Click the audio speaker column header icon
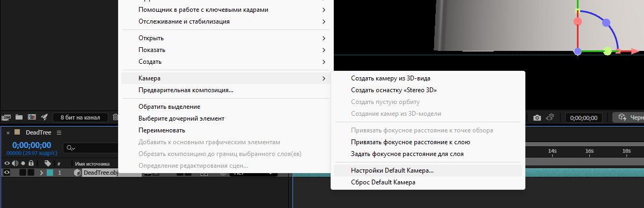Image resolution: width=644 pixels, height=208 pixels. (14, 164)
